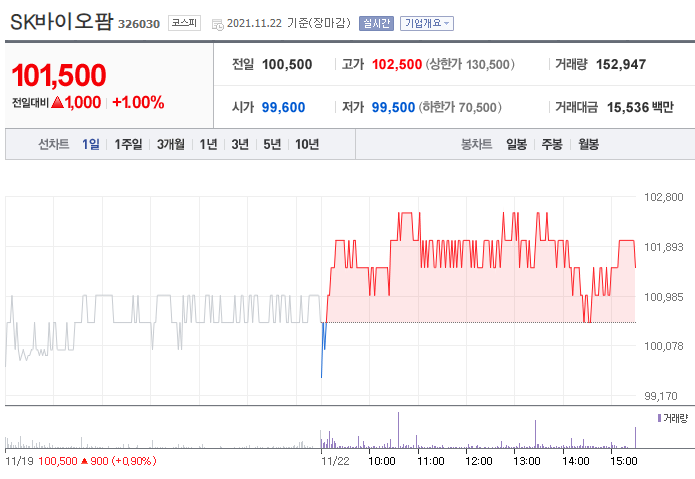Click the 102,800 y-axis label
This screenshot has width=695, height=479.
[664, 197]
